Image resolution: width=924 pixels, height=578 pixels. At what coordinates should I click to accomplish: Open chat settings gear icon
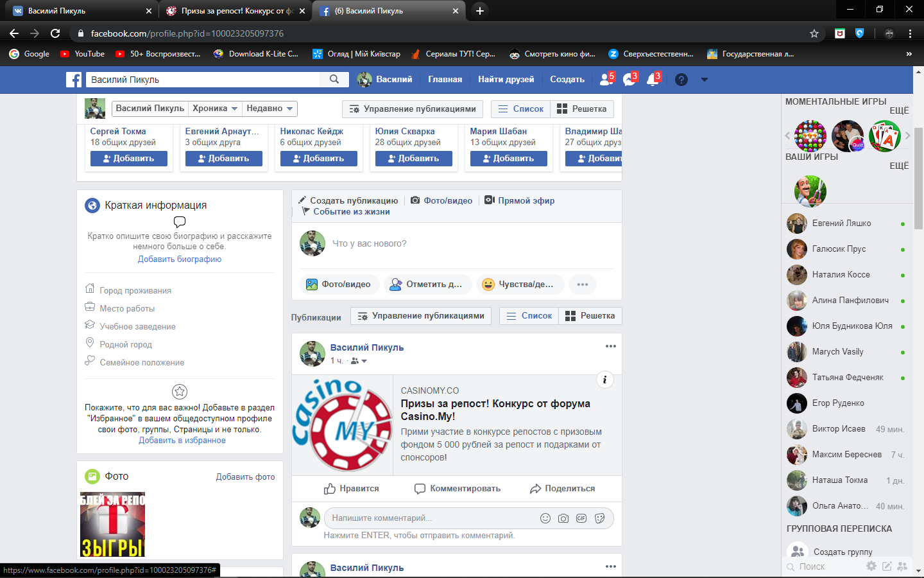pyautogui.click(x=871, y=566)
